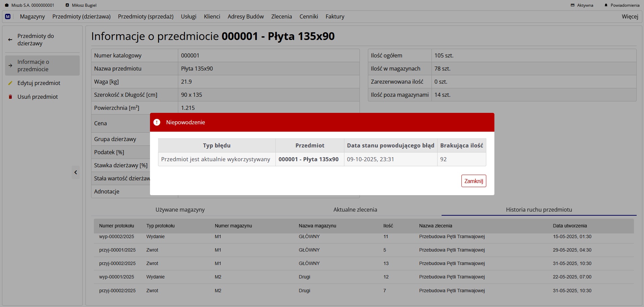
Task: Select Informacje o przedmiocie in sidebar
Action: tap(42, 65)
